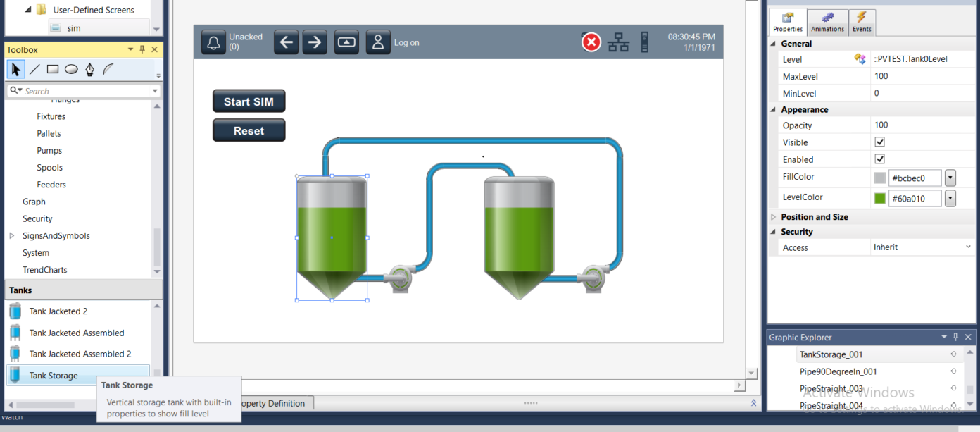Select the Polygon pen tool in Toolbox
The image size is (980, 432).
click(89, 68)
